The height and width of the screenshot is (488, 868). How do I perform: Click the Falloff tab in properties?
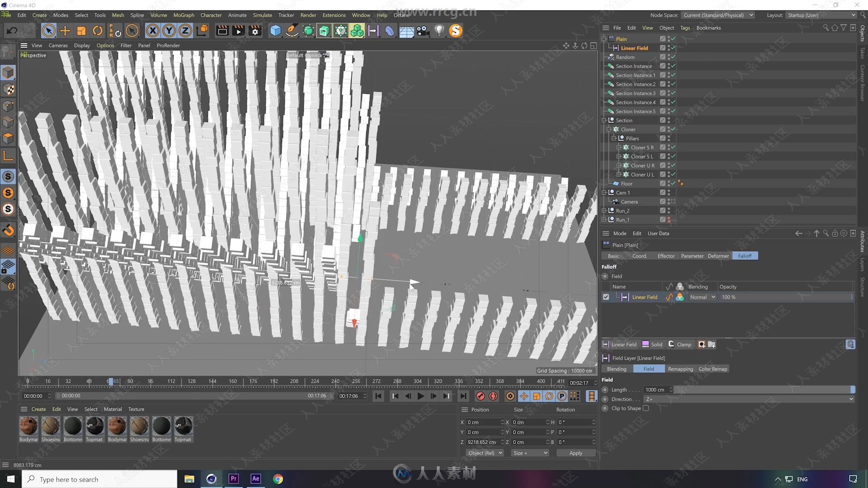coord(745,256)
